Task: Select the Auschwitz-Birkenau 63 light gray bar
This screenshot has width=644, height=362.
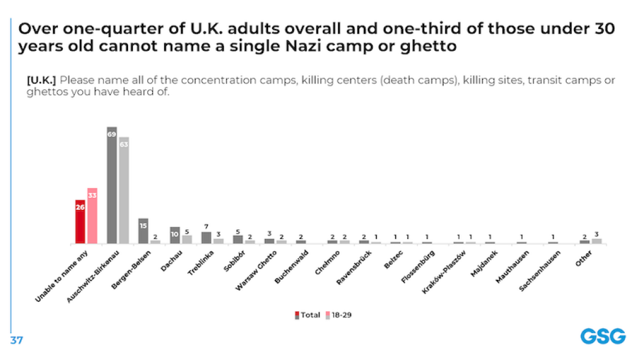Action: [124, 191]
